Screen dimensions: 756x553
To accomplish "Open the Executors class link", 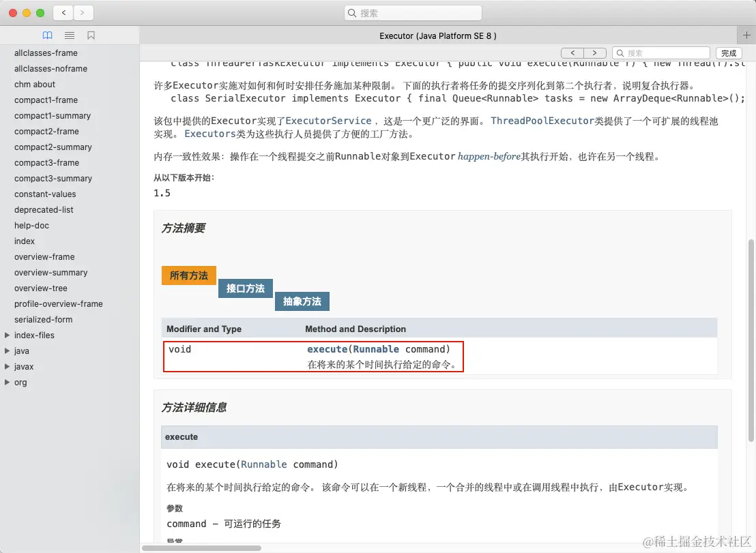I will tap(209, 134).
